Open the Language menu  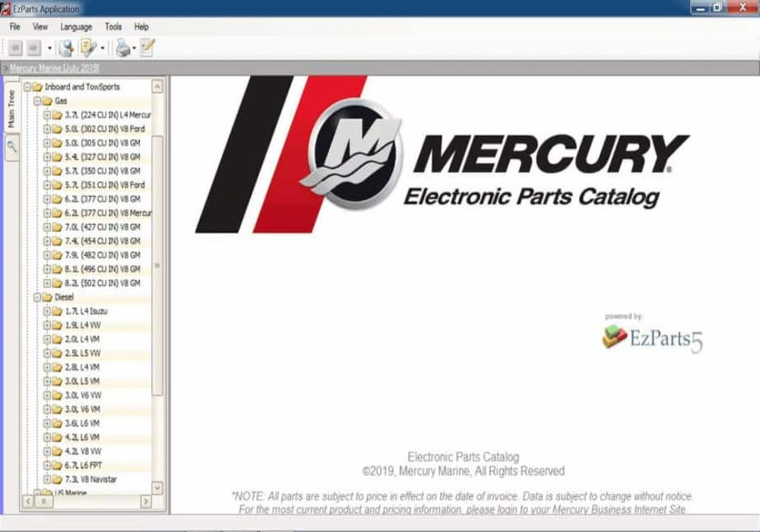tap(76, 26)
